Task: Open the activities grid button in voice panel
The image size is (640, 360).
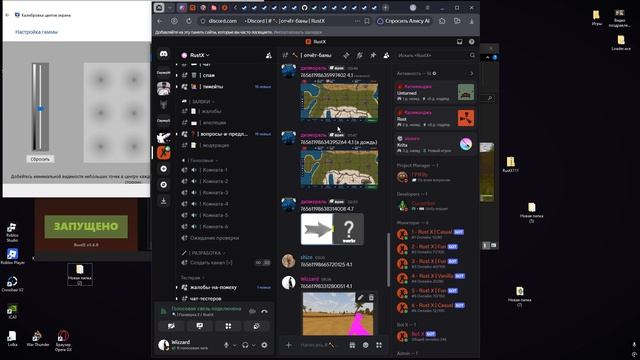Action: pyautogui.click(x=228, y=326)
